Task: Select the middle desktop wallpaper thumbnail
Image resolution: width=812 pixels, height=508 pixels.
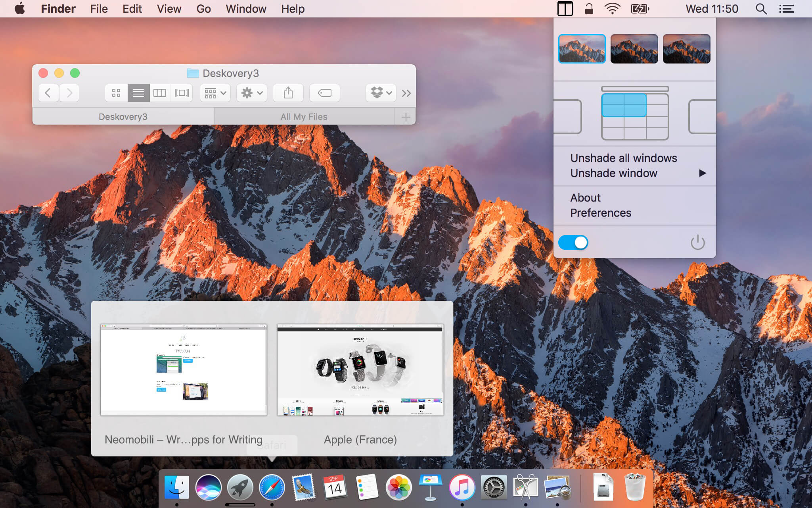Action: tap(634, 48)
